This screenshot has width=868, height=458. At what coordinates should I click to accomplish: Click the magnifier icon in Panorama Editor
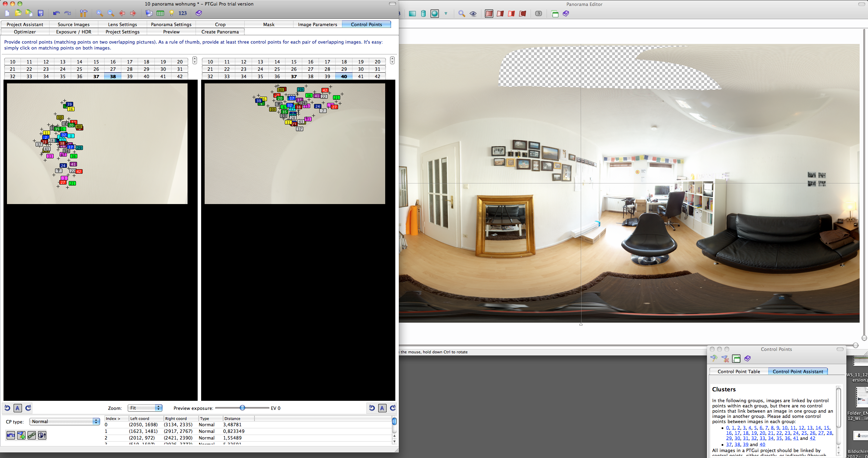(462, 14)
